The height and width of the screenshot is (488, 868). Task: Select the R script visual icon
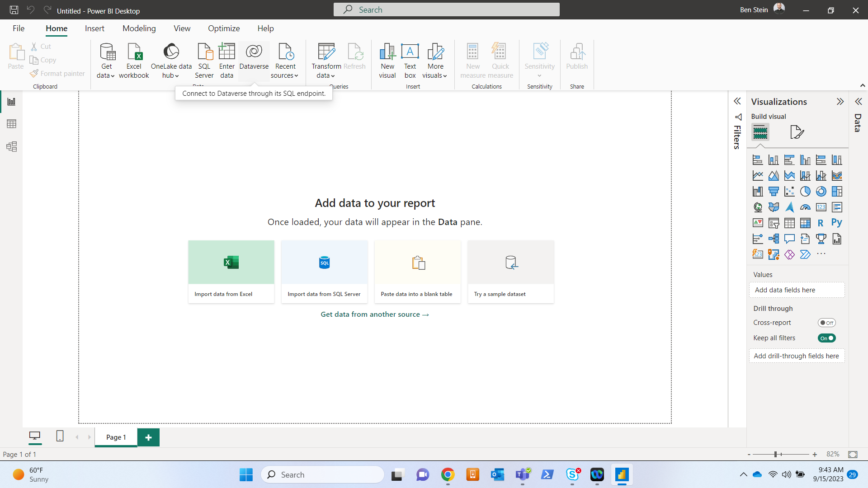(x=821, y=223)
